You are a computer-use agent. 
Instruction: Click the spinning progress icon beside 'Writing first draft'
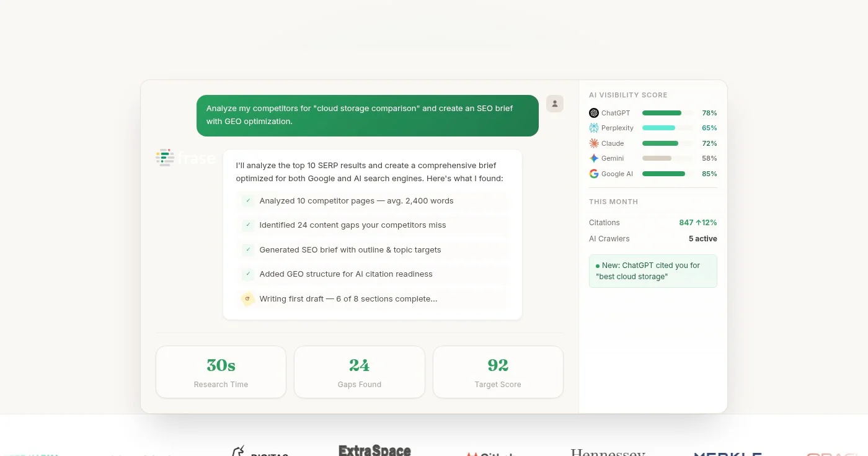248,298
